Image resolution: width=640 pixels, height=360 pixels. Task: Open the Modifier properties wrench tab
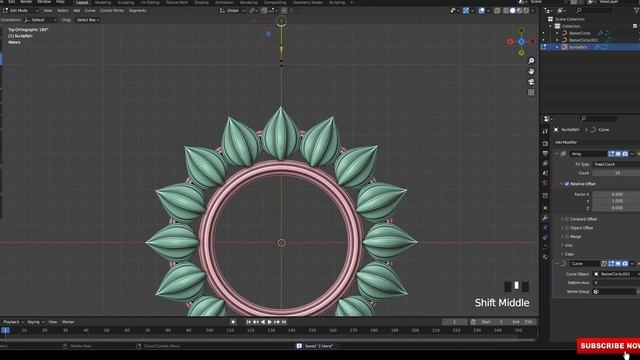(x=545, y=218)
